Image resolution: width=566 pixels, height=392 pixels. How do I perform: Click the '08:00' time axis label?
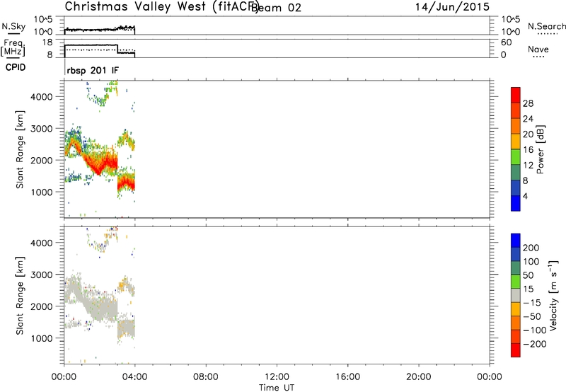tap(206, 377)
